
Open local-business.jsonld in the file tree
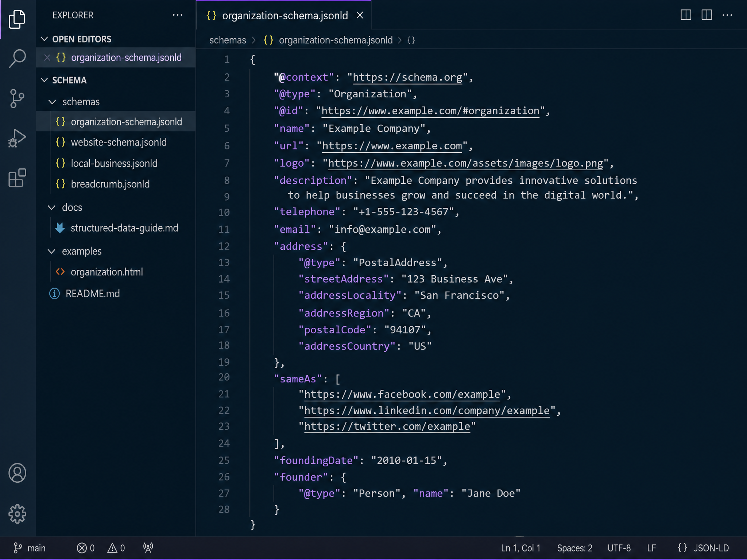[x=116, y=163]
